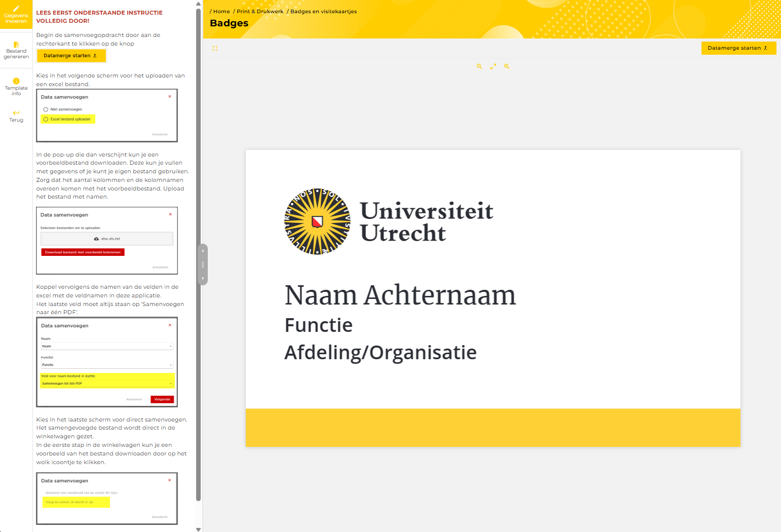This screenshot has width=781, height=532.
Task: Open the Gegevens invoeren sidebar tab
Action: coord(16,15)
